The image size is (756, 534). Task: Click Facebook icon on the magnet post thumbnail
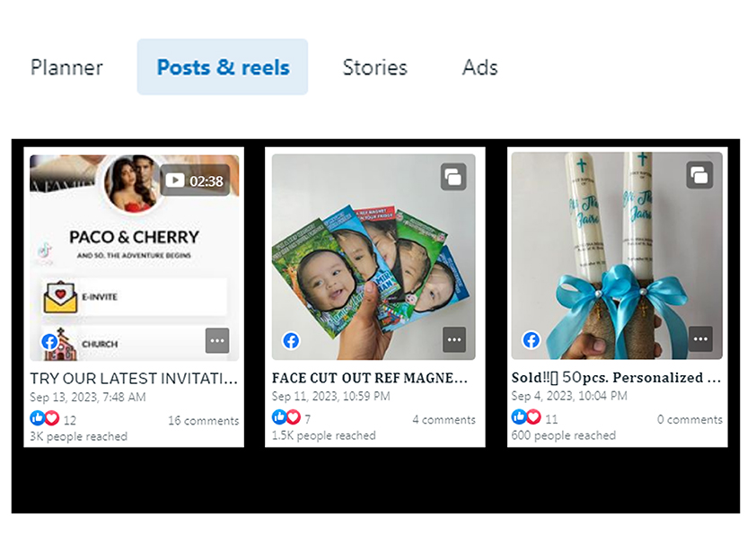tap(291, 341)
